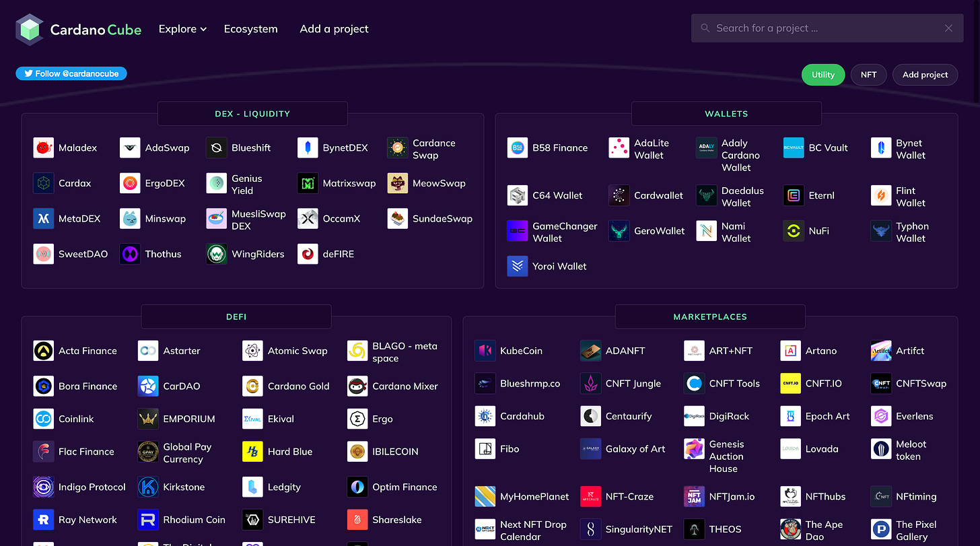Open the Daedalus Wallet bull icon
Screen dimensions: 980x546
707,196
